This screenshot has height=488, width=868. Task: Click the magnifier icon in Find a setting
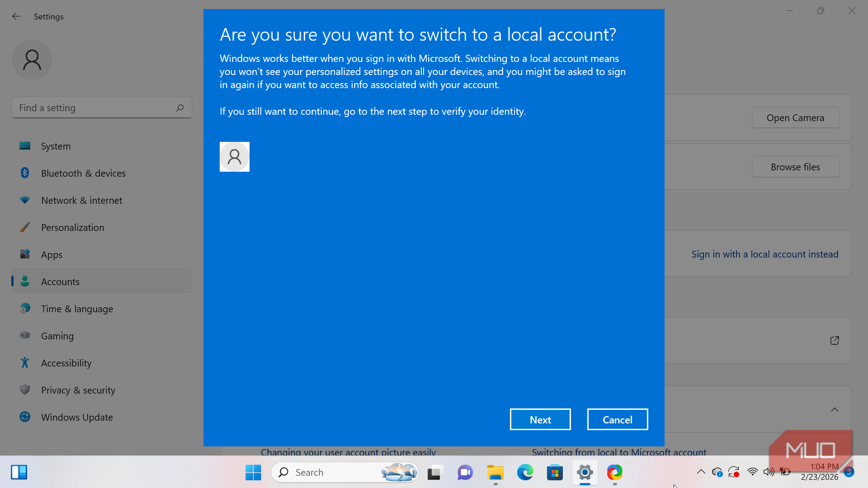coord(180,108)
